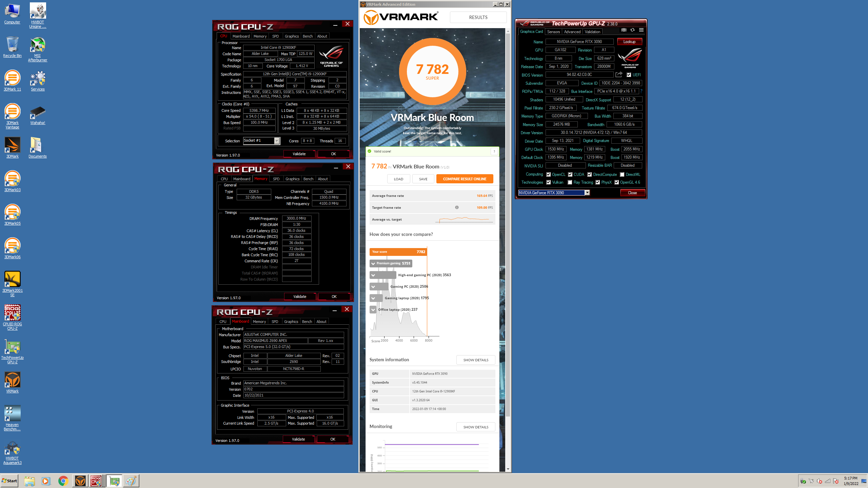Open the Documents folder icon
This screenshot has height=488, width=868.
coord(38,148)
